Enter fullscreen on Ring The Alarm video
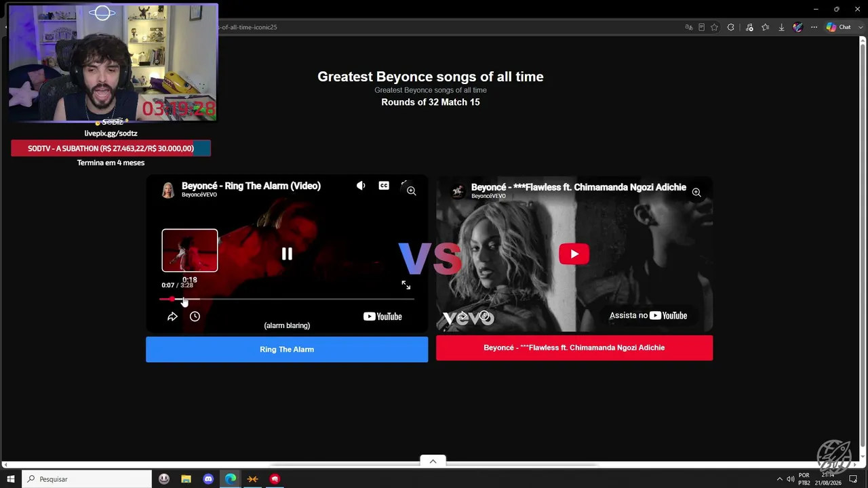This screenshot has width=868, height=488. pyautogui.click(x=406, y=285)
